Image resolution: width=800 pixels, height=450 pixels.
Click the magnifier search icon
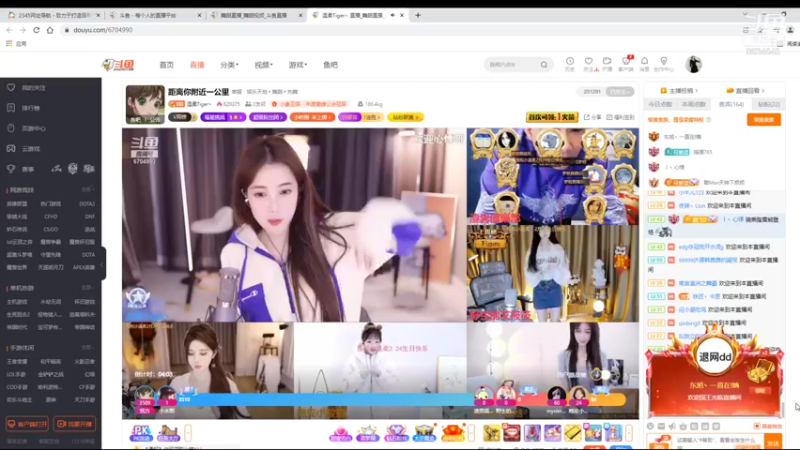pyautogui.click(x=544, y=65)
